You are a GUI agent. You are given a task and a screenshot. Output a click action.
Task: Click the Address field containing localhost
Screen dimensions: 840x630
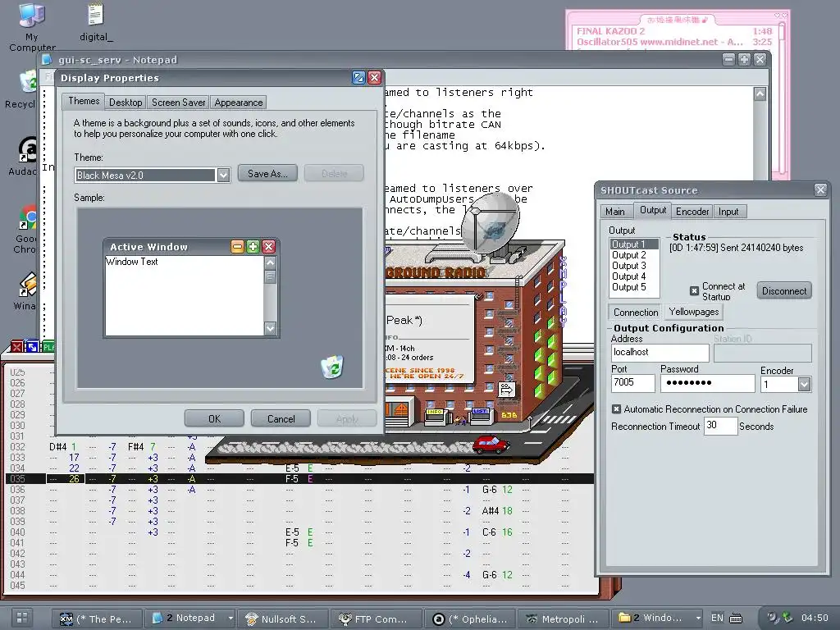coord(660,353)
